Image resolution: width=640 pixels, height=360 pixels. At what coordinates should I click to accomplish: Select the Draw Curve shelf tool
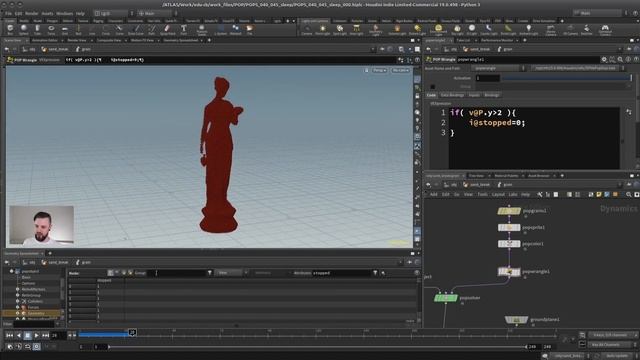click(136, 29)
